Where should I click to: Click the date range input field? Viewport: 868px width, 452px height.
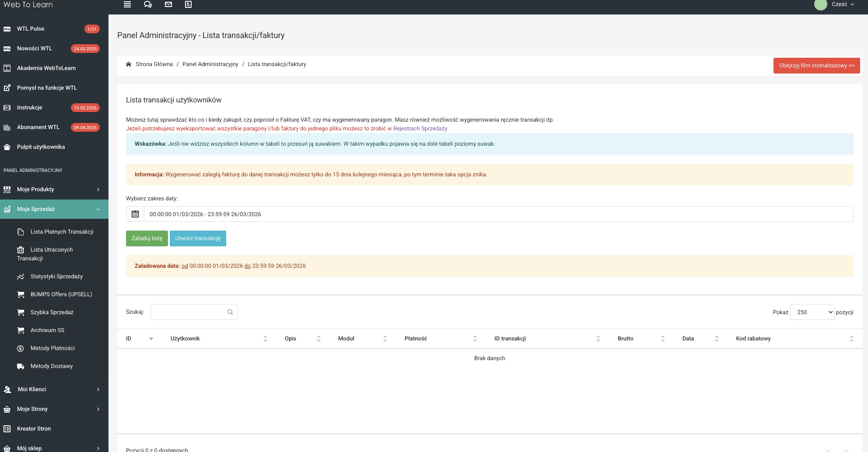(498, 214)
